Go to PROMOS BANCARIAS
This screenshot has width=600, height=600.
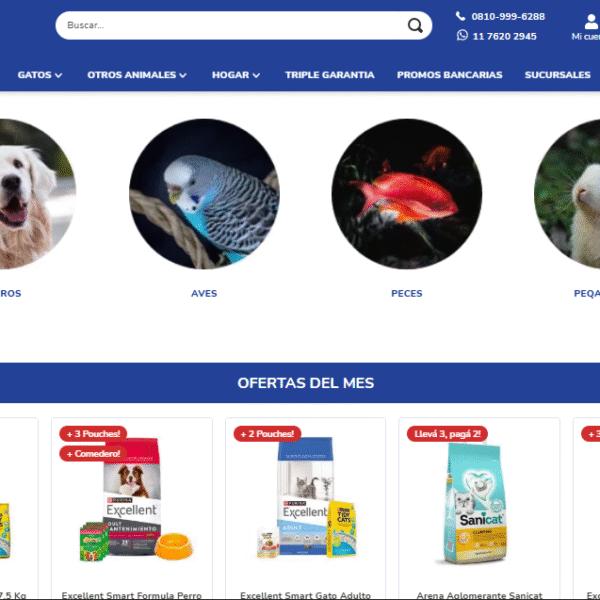coord(449,75)
